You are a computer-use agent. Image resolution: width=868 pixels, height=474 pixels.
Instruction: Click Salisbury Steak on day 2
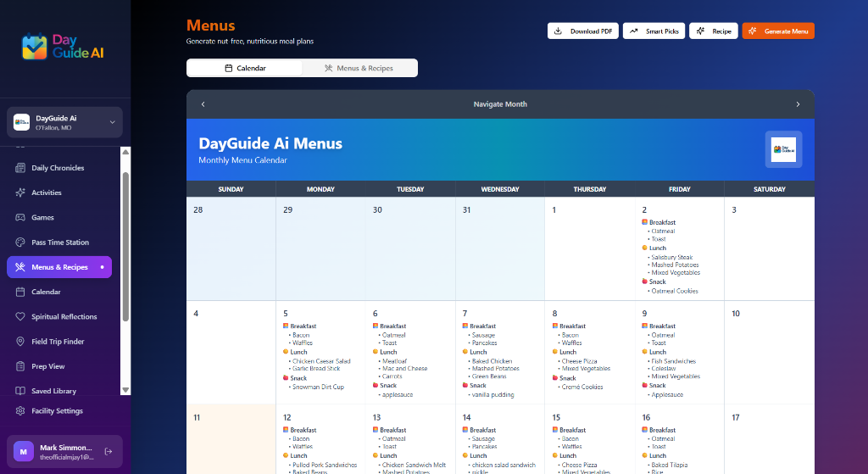coord(672,257)
